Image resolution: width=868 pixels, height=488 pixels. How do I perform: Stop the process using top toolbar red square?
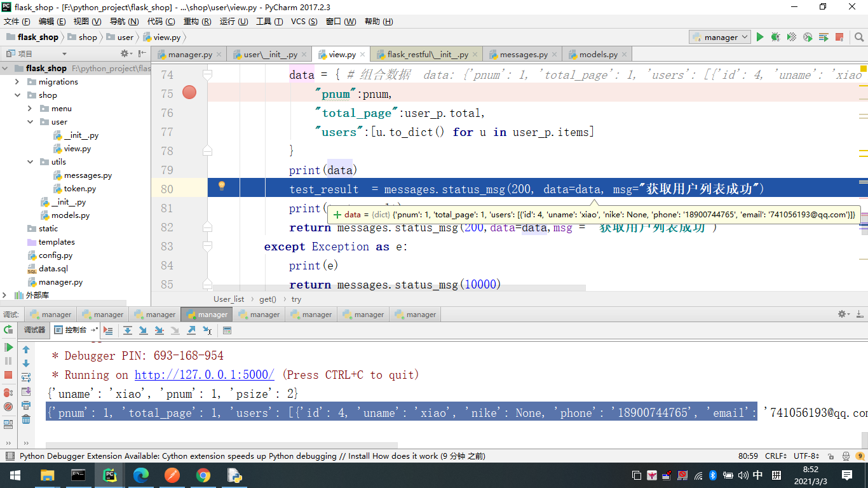839,37
